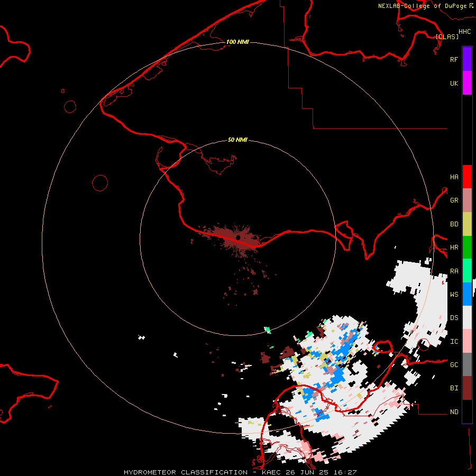Click the ND legend label

coord(454,412)
